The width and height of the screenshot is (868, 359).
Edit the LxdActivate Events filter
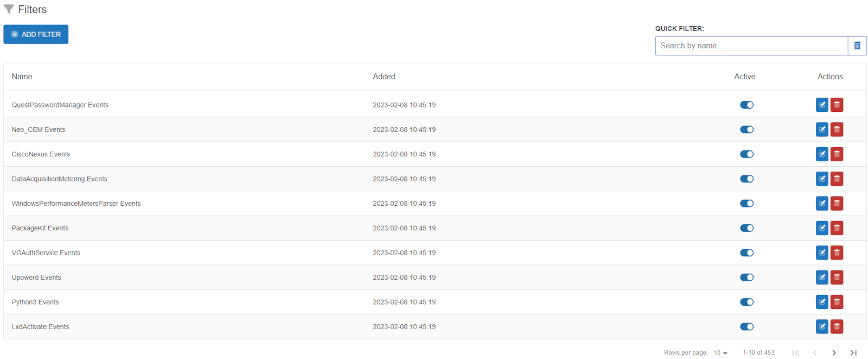coord(822,326)
